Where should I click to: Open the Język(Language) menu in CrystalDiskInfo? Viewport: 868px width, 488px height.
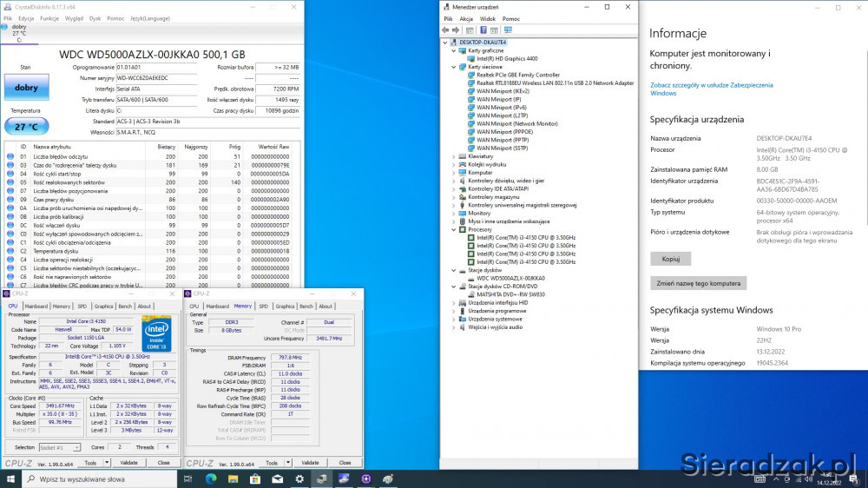[150, 18]
